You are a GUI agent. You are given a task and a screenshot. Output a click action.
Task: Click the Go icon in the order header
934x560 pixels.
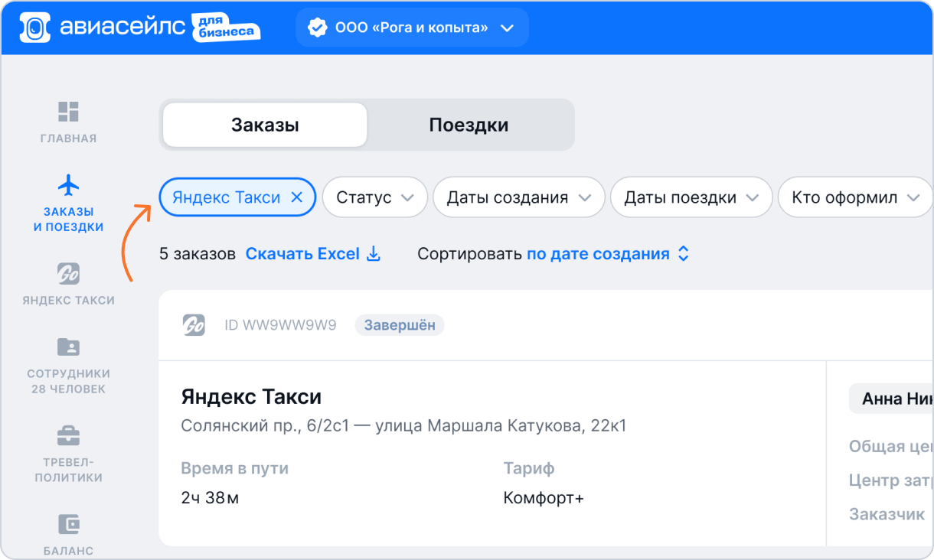pyautogui.click(x=194, y=325)
